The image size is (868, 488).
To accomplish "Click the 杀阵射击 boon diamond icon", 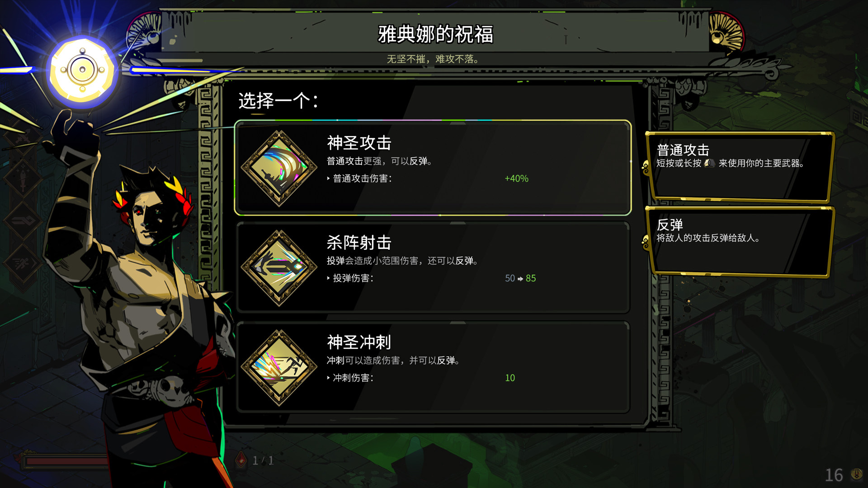I will pos(279,268).
